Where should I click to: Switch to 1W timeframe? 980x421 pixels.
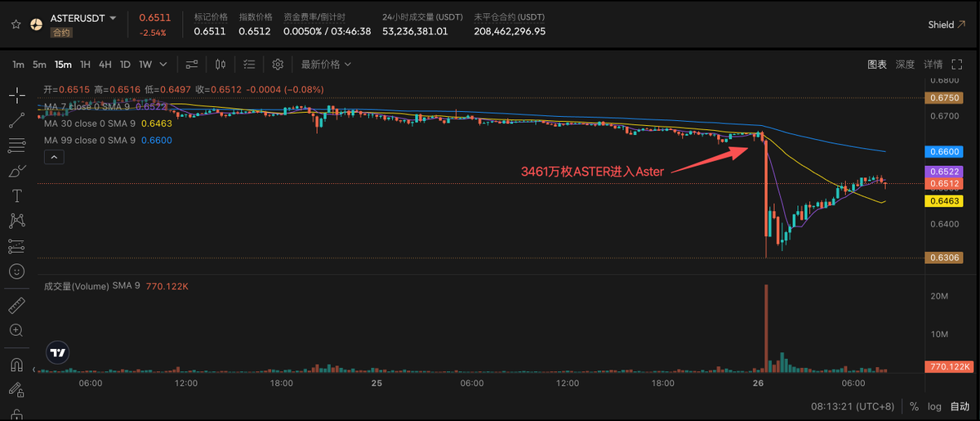click(x=145, y=64)
